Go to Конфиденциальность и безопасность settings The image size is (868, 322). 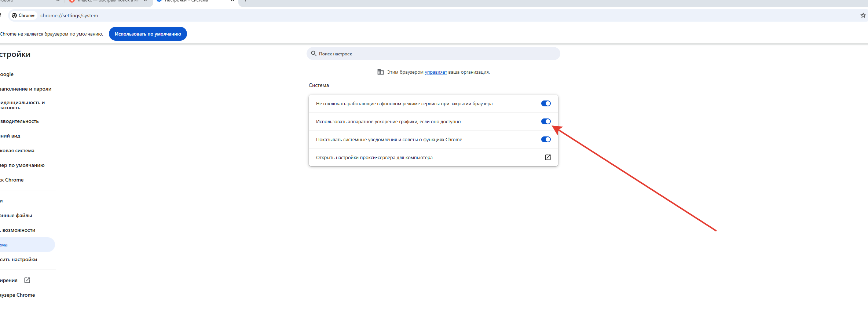pyautogui.click(x=22, y=105)
